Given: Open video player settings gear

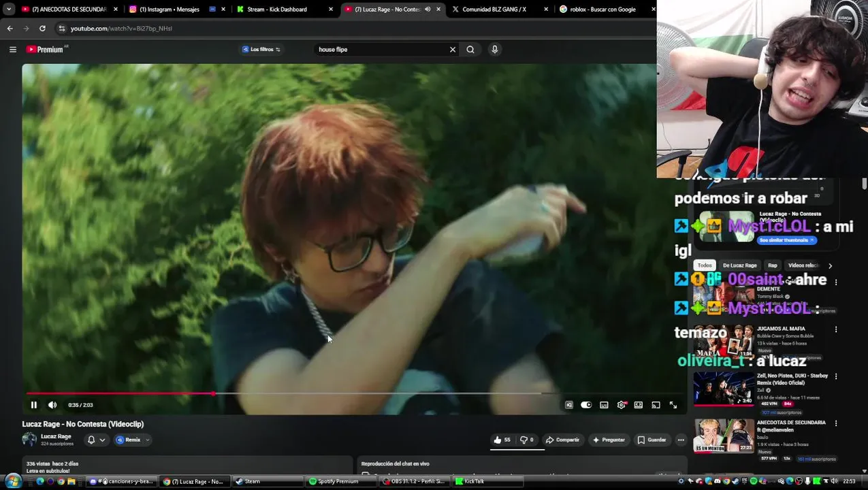Looking at the screenshot, I should click(x=621, y=405).
